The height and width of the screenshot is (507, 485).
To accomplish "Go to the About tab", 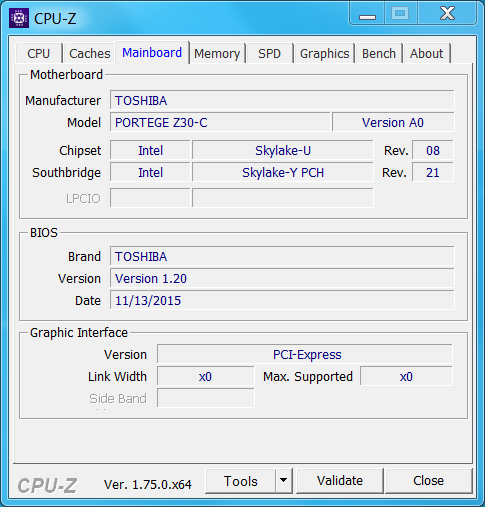I will [426, 53].
